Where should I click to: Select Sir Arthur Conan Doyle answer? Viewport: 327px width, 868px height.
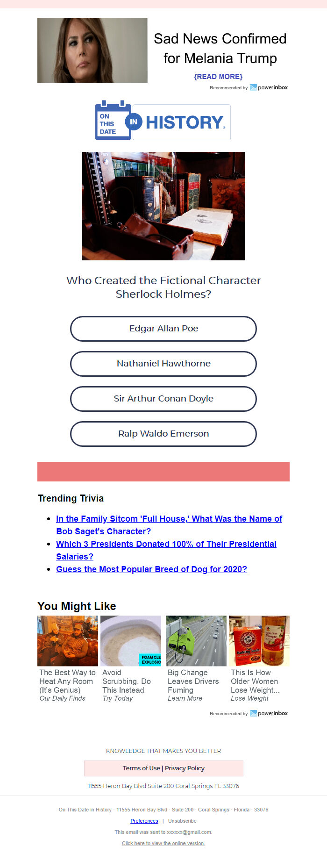(x=163, y=399)
